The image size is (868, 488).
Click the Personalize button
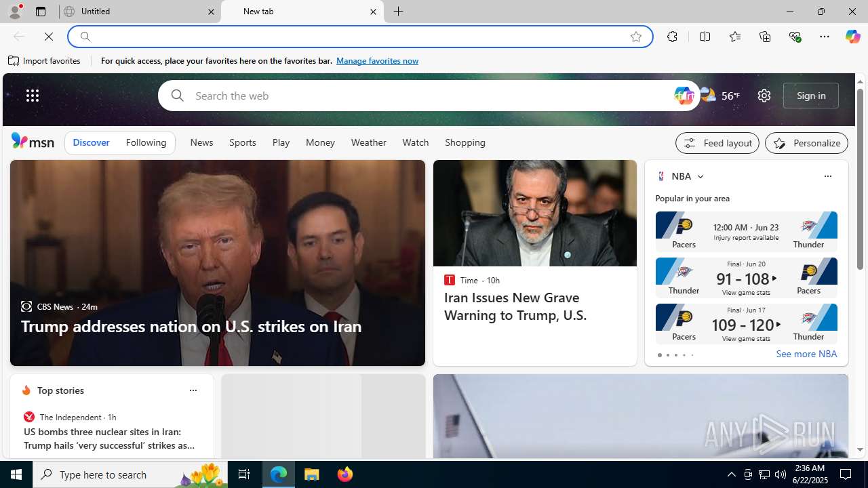pos(806,143)
